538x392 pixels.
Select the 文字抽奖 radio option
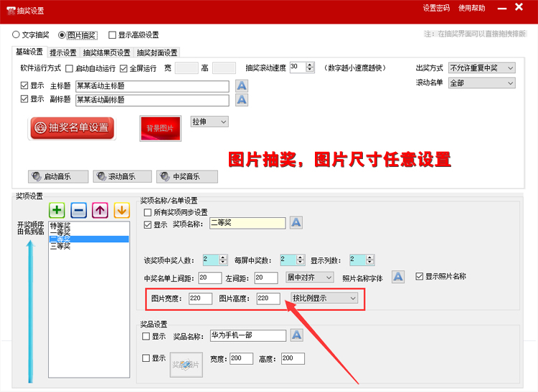(16, 34)
